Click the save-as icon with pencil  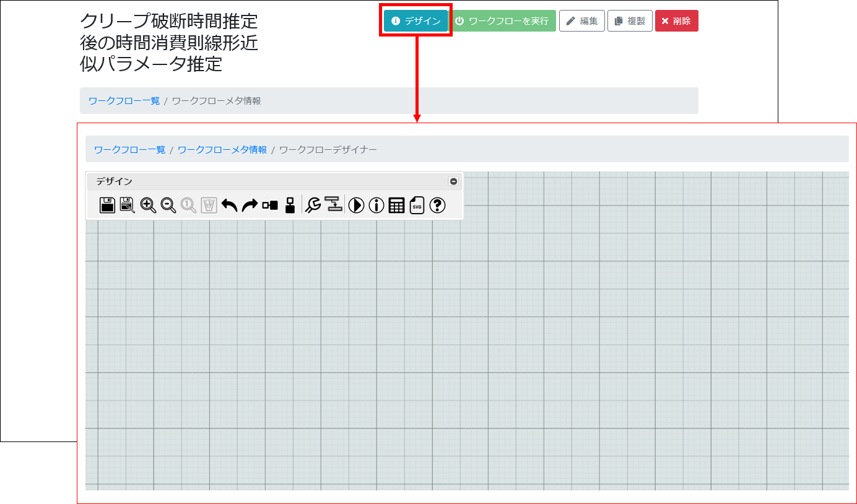pyautogui.click(x=128, y=205)
